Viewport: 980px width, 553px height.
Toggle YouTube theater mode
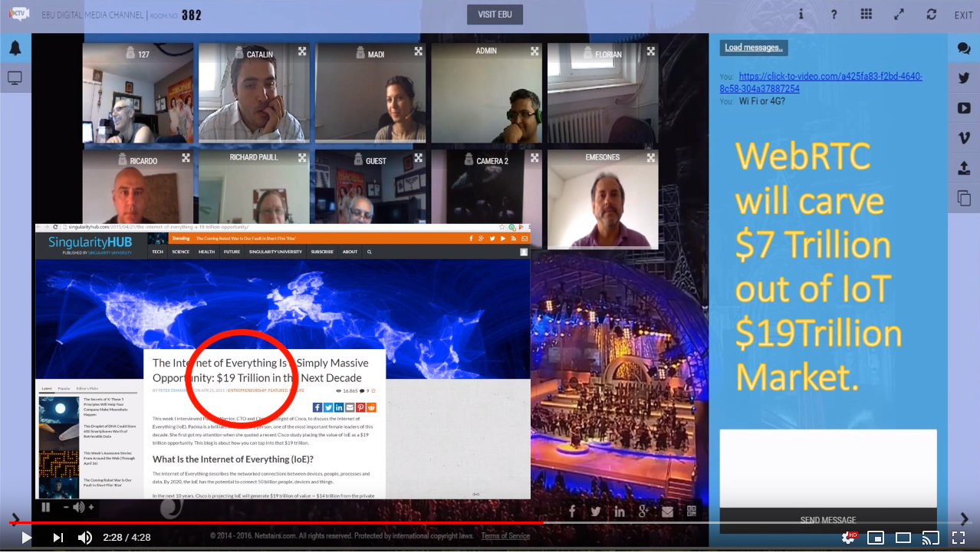click(x=903, y=538)
